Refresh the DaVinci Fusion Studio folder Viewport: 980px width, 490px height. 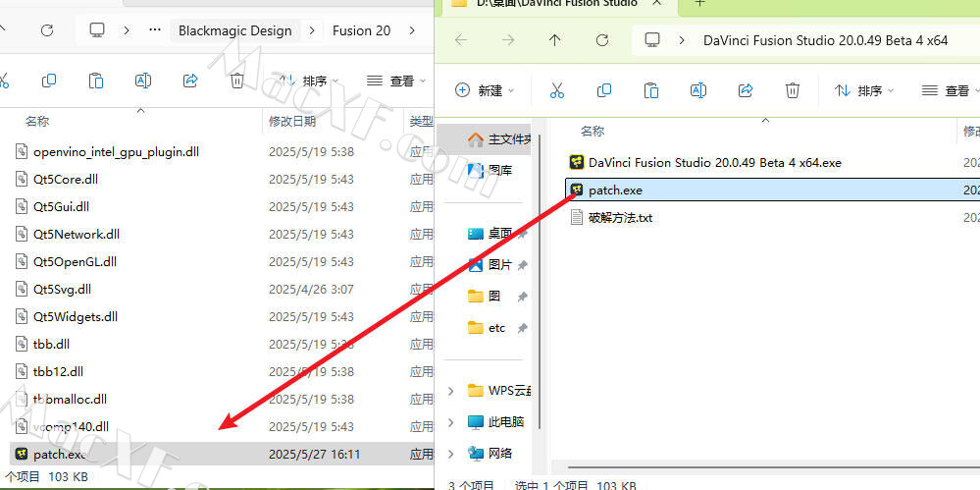coord(602,40)
